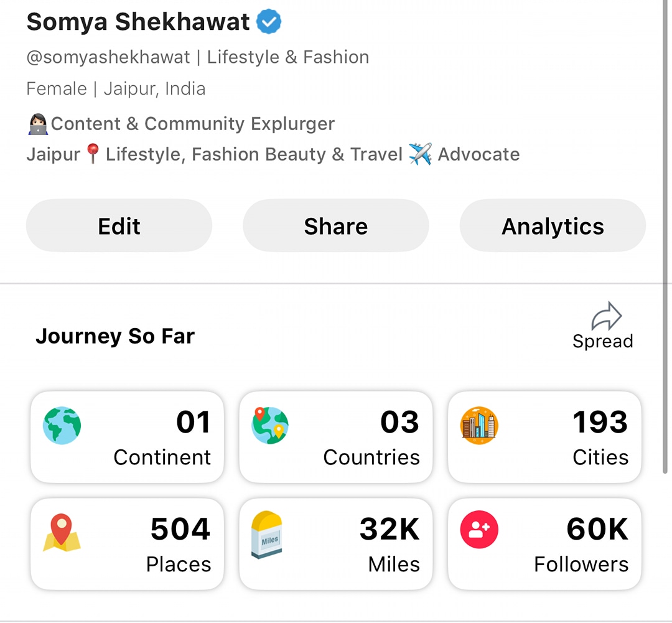672x623 pixels.
Task: Open the 504 Places stat card
Action: (128, 544)
